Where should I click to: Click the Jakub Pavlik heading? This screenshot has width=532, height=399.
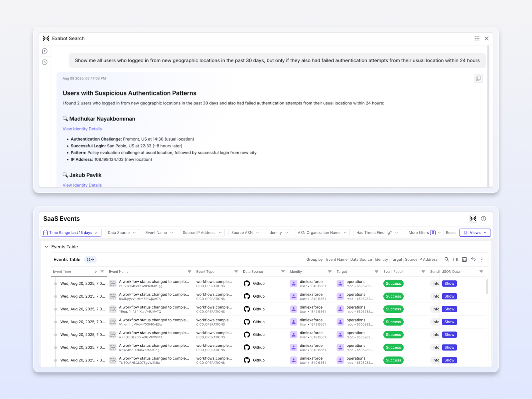tap(85, 175)
